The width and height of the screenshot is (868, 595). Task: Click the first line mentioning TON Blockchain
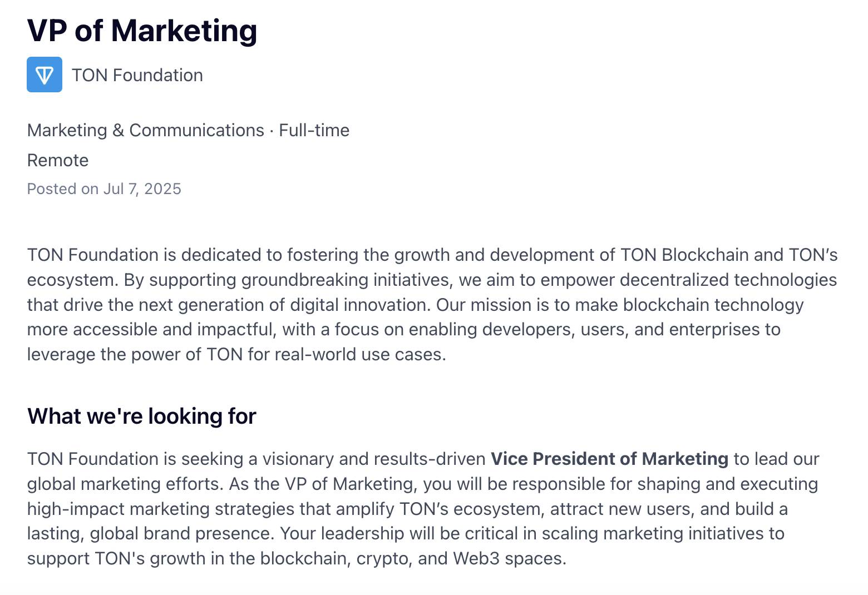point(432,255)
